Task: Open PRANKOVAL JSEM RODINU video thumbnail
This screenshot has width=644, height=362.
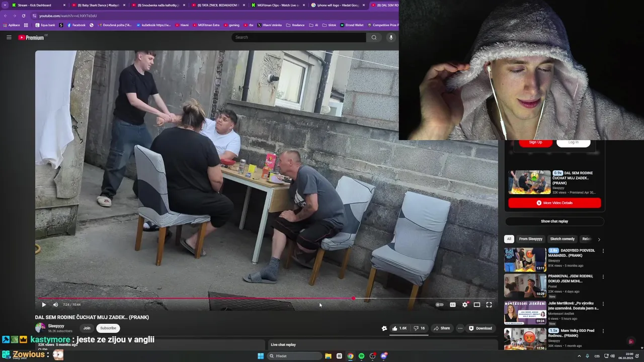Action: tap(525, 286)
